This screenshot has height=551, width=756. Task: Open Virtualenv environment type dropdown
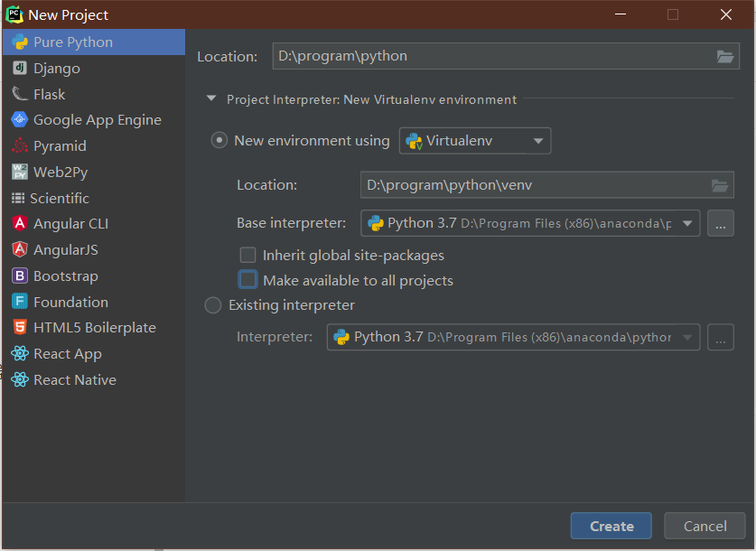pyautogui.click(x=475, y=141)
